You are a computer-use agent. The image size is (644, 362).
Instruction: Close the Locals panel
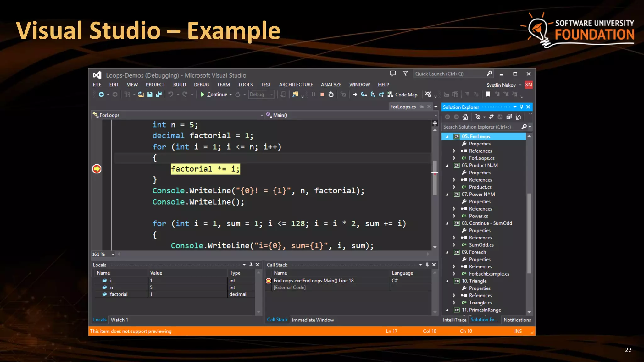[x=258, y=265]
